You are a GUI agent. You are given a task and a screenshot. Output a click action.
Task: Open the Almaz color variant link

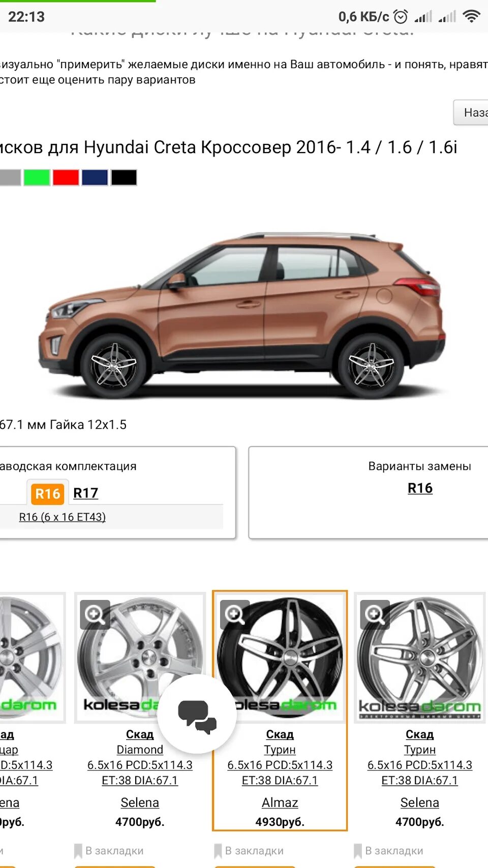[x=280, y=802]
